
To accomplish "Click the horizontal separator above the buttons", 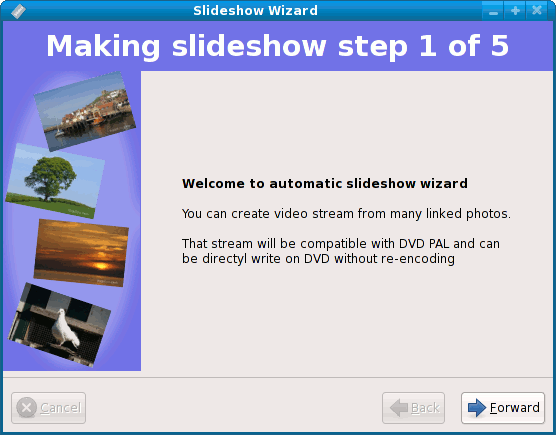I will point(278,378).
